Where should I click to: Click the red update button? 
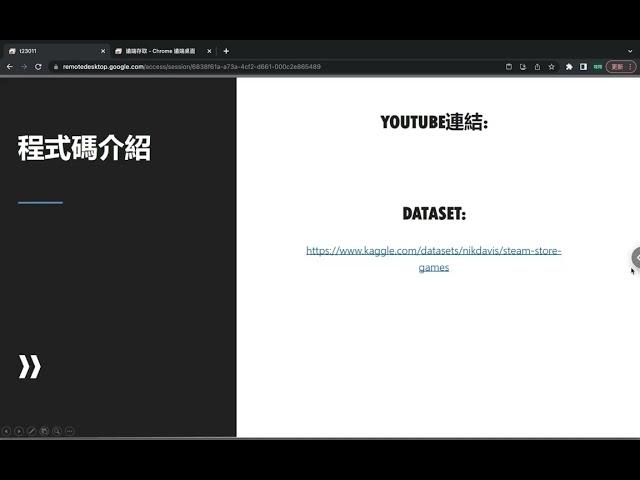click(621, 67)
